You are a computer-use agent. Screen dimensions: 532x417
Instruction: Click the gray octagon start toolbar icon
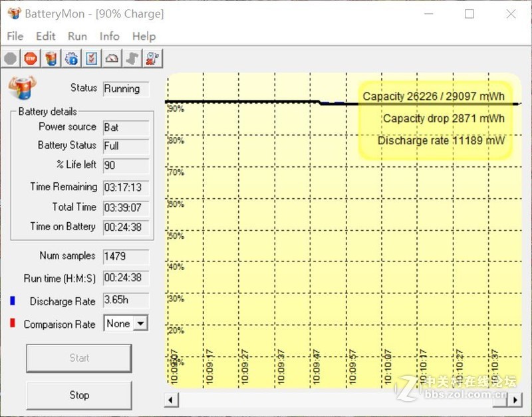click(11, 59)
